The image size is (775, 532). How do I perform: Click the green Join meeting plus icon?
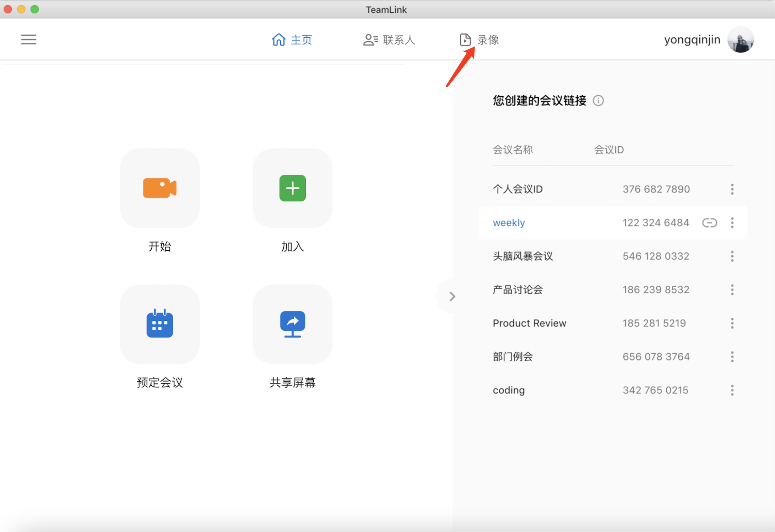pyautogui.click(x=292, y=188)
